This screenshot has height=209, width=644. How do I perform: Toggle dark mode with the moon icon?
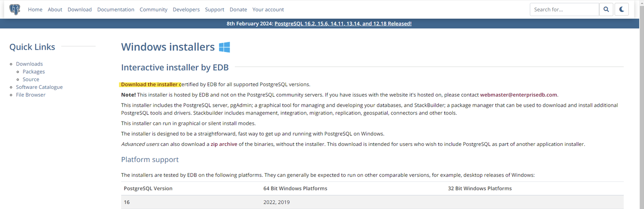tap(621, 9)
